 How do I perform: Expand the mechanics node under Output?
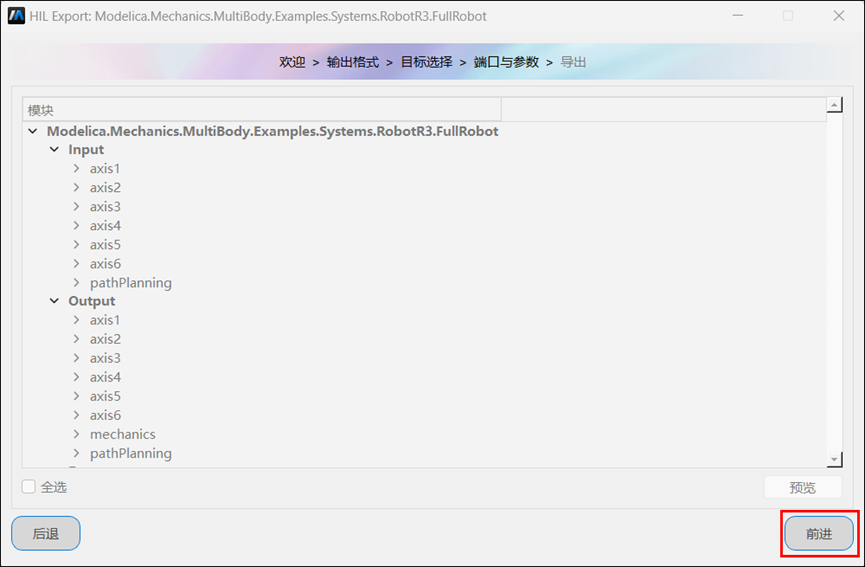76,434
